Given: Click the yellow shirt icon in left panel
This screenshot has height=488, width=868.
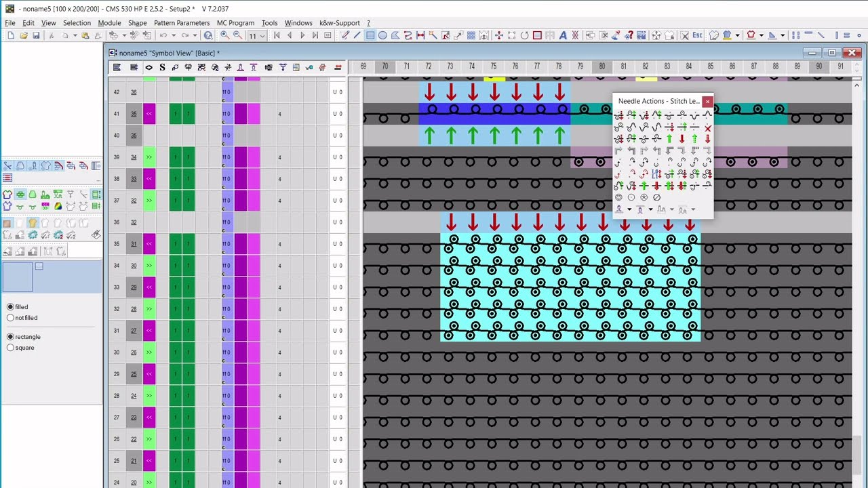Looking at the screenshot, I should 33,223.
